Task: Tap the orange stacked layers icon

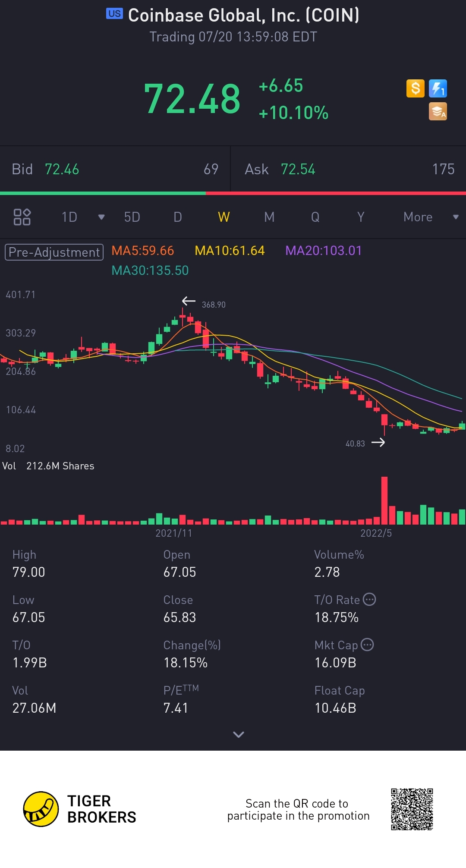Action: [x=438, y=111]
